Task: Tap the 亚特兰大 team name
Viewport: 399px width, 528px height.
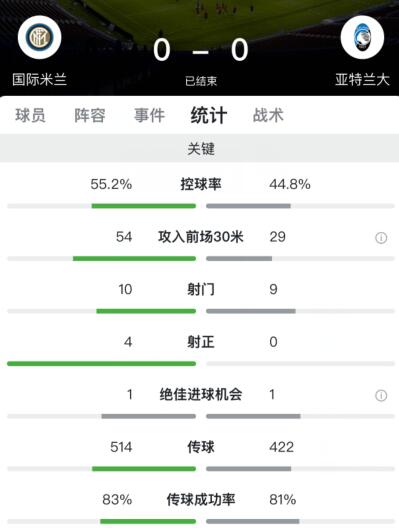Action: (362, 80)
